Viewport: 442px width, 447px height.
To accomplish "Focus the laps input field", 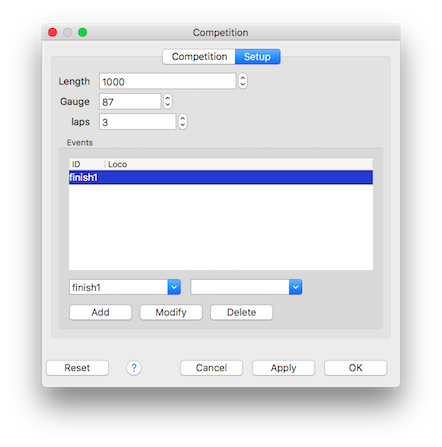I will click(137, 122).
